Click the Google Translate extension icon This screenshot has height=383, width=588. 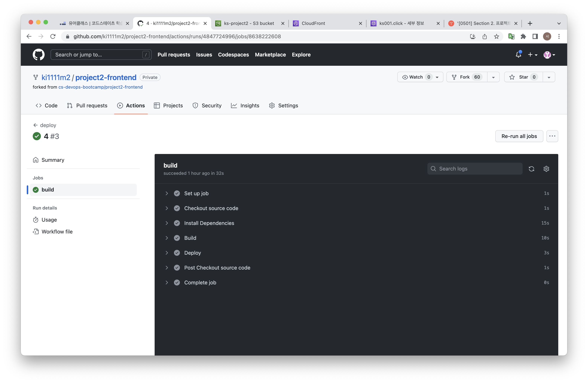pos(511,37)
